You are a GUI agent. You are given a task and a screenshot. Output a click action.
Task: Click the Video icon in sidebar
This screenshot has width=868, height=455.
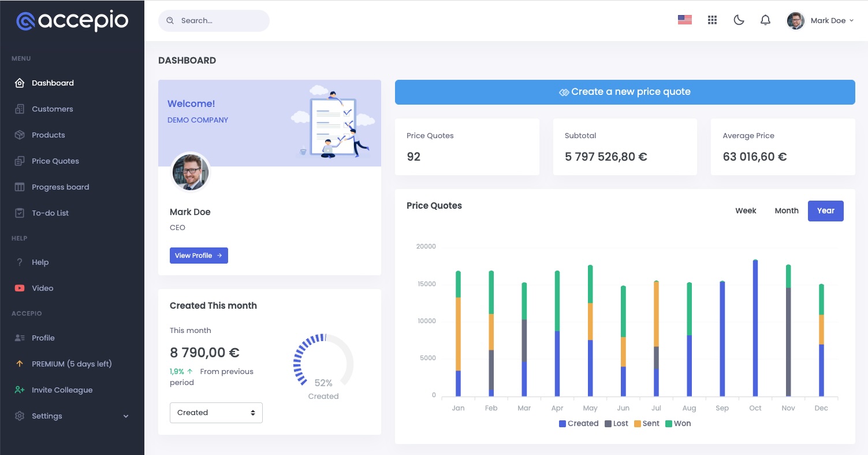(19, 288)
